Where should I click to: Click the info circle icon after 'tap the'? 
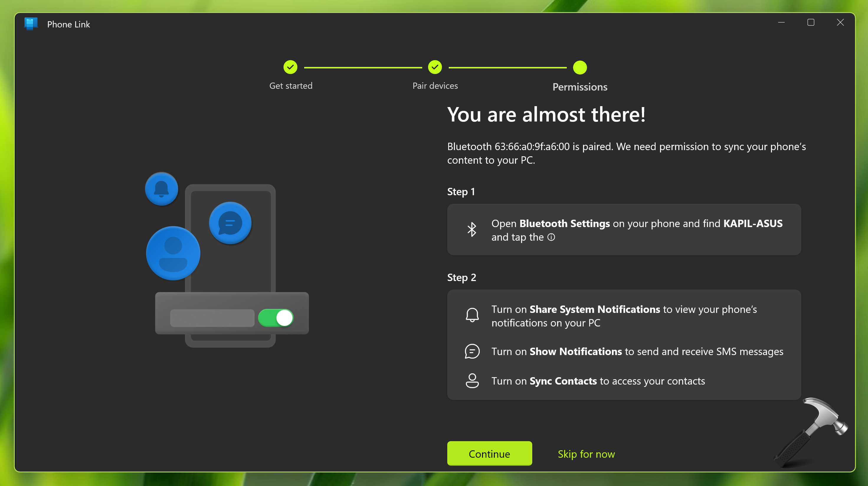(x=551, y=237)
